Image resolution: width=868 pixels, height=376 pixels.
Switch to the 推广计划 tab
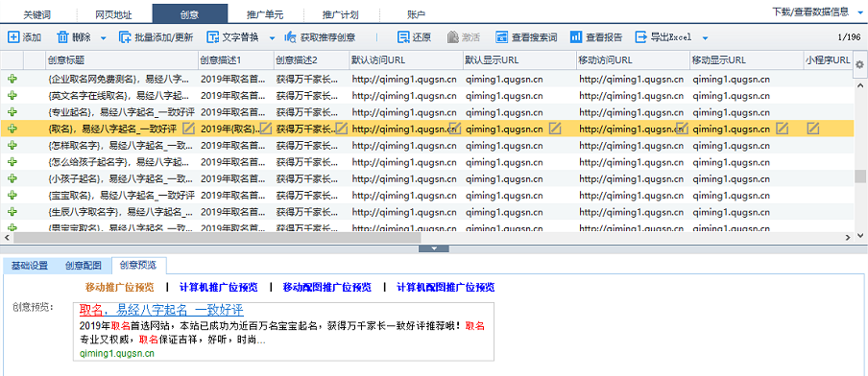pyautogui.click(x=342, y=14)
